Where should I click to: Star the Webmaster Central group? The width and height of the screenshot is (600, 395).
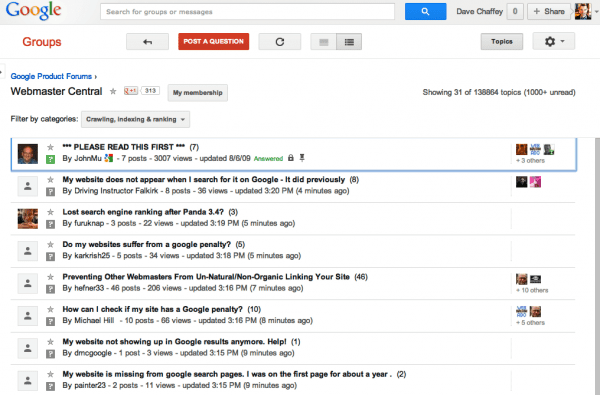point(113,91)
